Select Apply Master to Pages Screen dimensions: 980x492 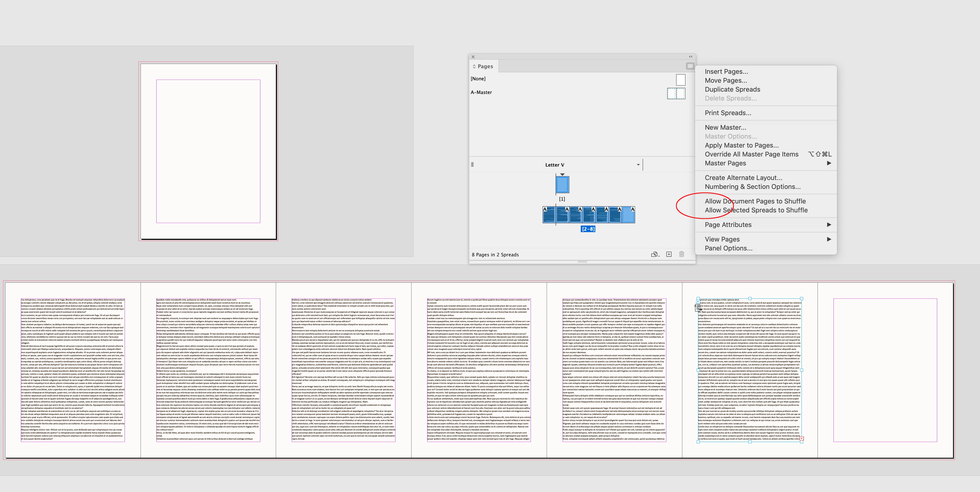pyautogui.click(x=741, y=145)
